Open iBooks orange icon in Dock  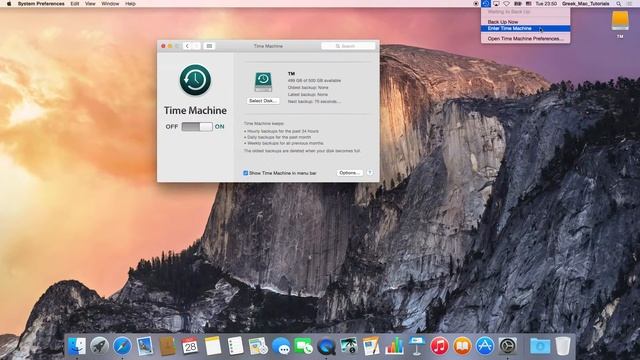pos(462,346)
